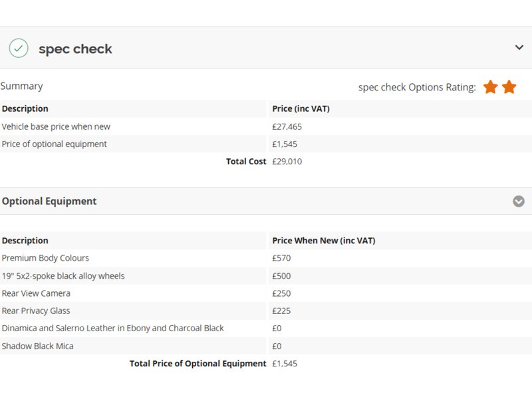532x399 pixels.
Task: Click the green checkmark circle icon
Action: [x=19, y=48]
